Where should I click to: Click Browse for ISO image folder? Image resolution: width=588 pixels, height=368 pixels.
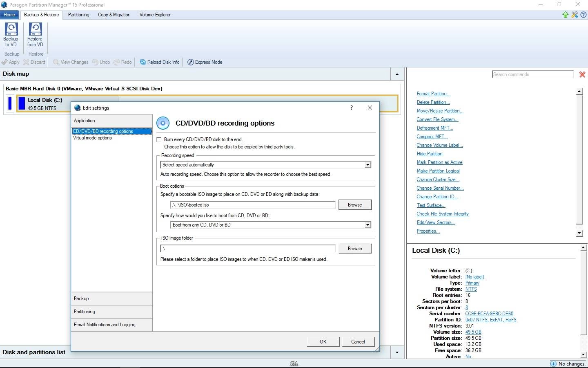pyautogui.click(x=355, y=249)
